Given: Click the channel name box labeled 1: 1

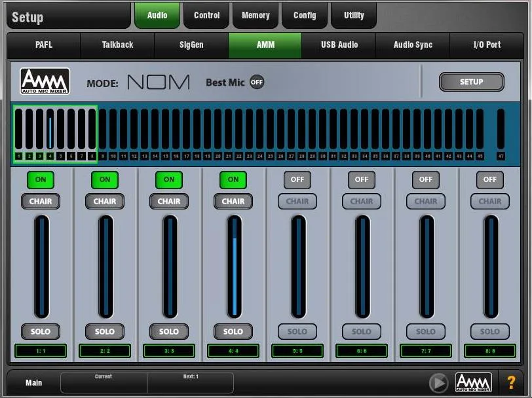Looking at the screenshot, I should (41, 351).
